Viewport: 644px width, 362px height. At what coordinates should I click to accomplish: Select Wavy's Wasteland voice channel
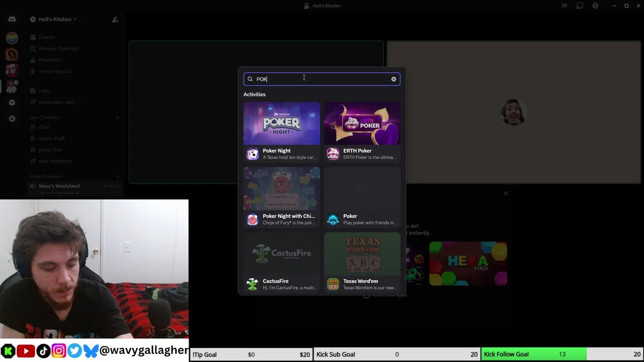pos(74,189)
